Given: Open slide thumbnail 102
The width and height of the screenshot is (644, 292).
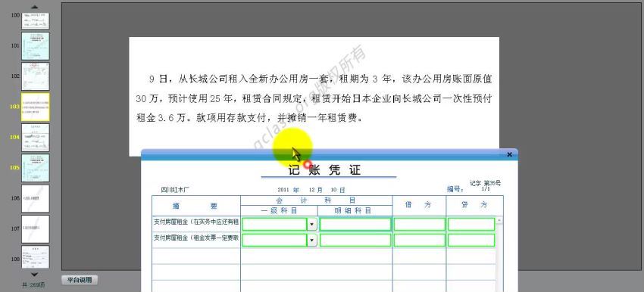Looking at the screenshot, I should (x=36, y=76).
